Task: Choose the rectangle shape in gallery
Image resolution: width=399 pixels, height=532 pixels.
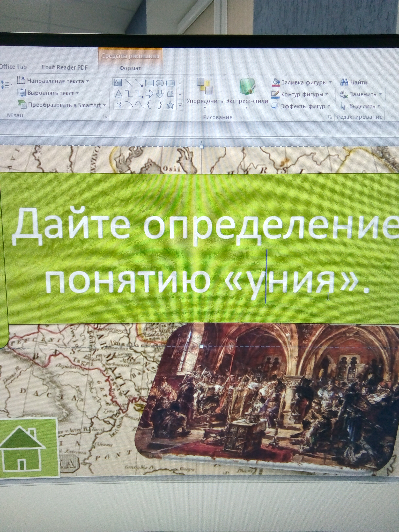Action: tap(149, 83)
